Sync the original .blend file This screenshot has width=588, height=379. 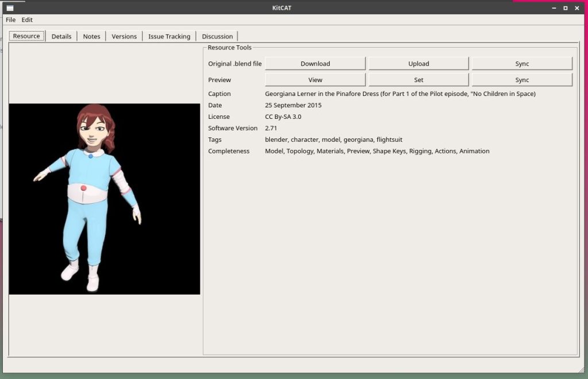[x=521, y=63]
